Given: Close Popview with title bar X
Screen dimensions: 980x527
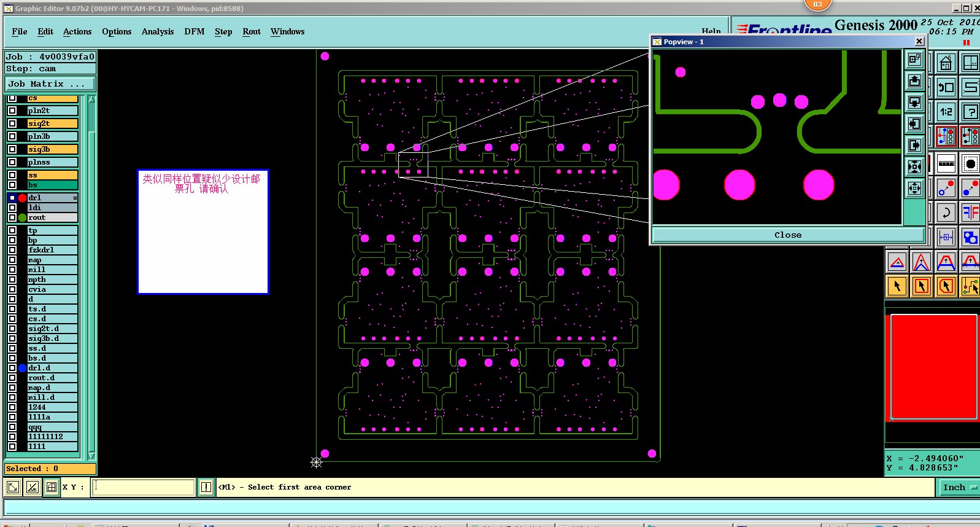Looking at the screenshot, I should coord(919,41).
